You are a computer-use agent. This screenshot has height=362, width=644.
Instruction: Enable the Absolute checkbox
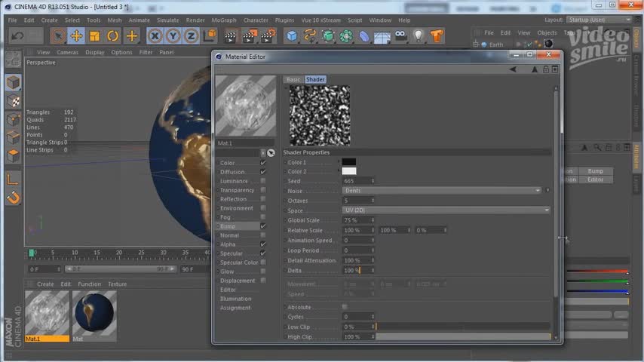click(x=345, y=307)
